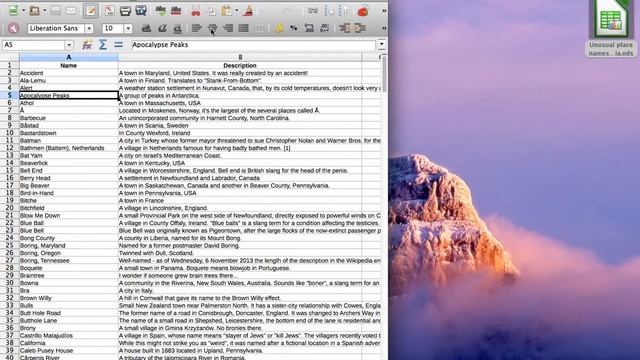This screenshot has height=360, width=640.
Task: Expand the Paste options dropdown
Action: (x=236, y=11)
